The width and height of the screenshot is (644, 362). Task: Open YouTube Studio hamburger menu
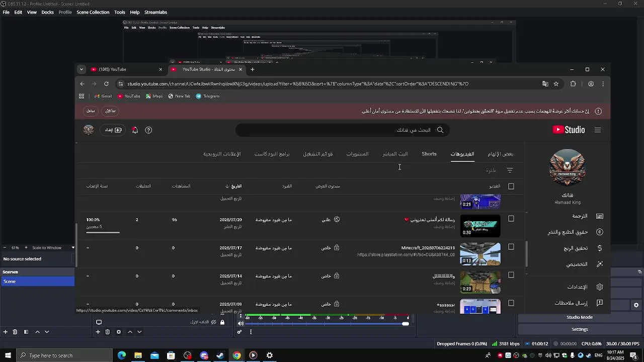(x=598, y=130)
